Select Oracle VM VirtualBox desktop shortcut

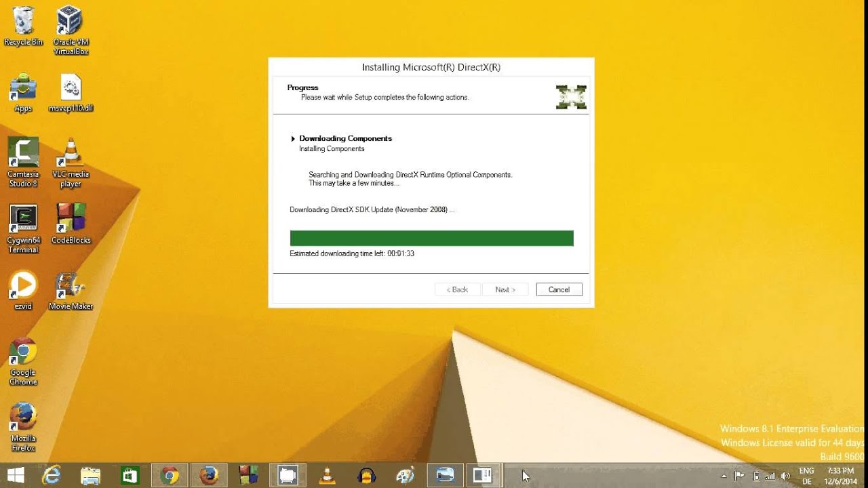point(71,30)
